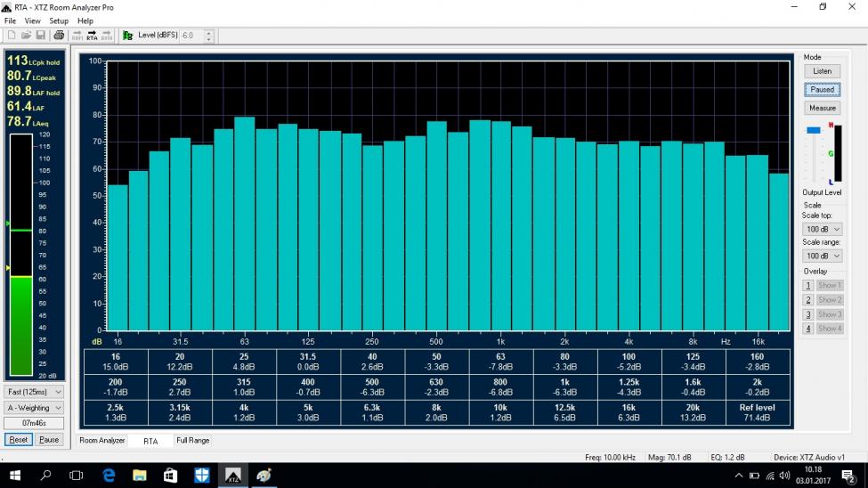Open Windows Start menu
Viewport: 868px width, 488px height.
(x=15, y=476)
